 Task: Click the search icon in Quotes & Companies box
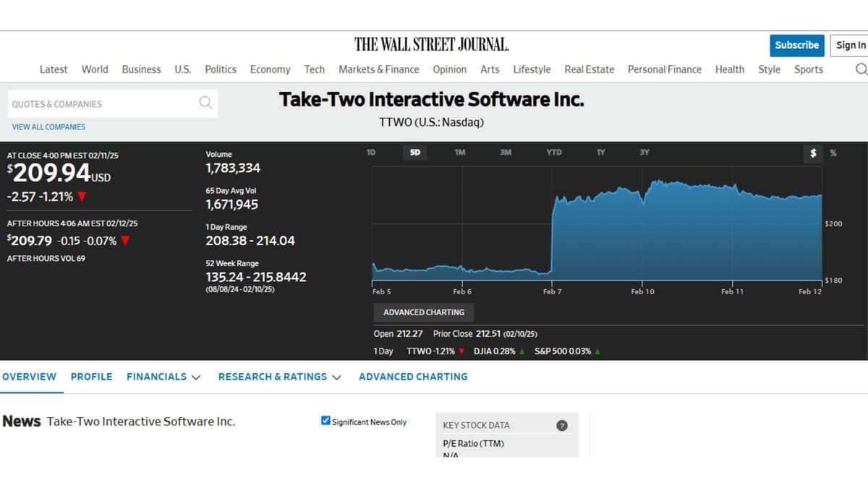pos(205,103)
